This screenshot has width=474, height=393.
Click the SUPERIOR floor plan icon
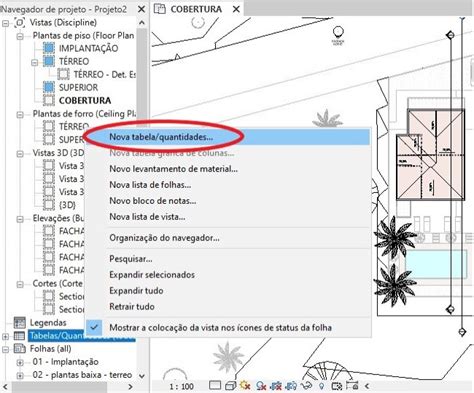49,87
